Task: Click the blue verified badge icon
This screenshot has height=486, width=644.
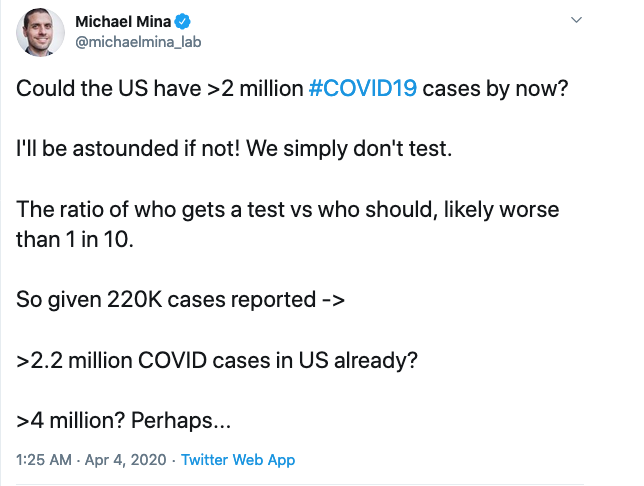Action: [x=182, y=21]
